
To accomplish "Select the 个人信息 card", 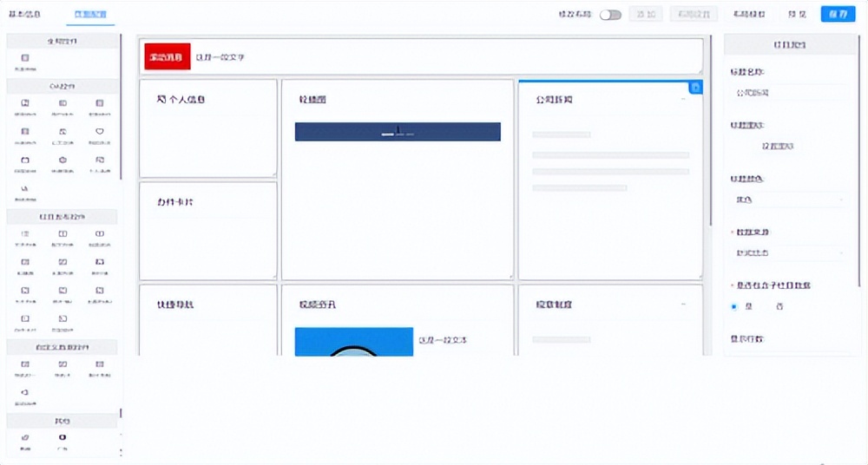I will (208, 128).
